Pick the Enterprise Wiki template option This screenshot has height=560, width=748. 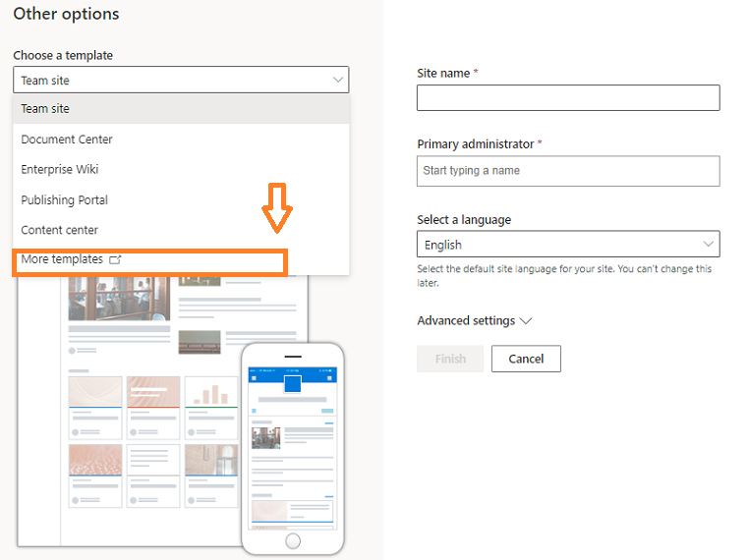pyautogui.click(x=60, y=170)
